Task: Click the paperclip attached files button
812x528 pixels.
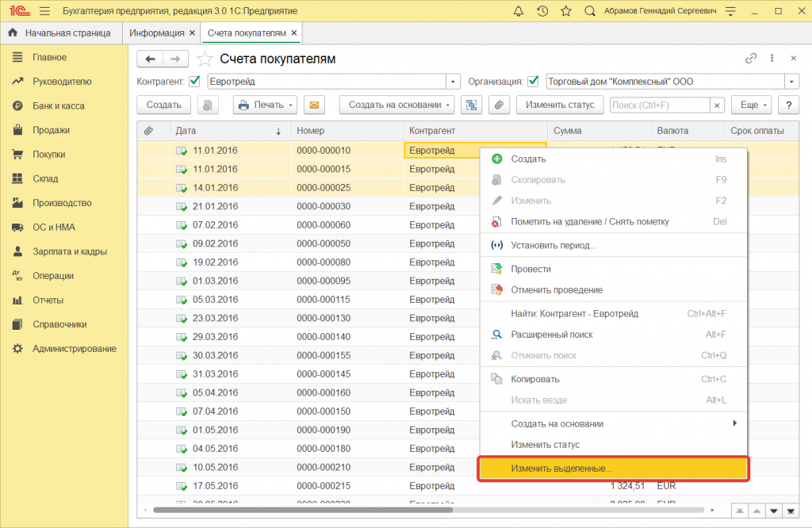Action: tap(498, 105)
